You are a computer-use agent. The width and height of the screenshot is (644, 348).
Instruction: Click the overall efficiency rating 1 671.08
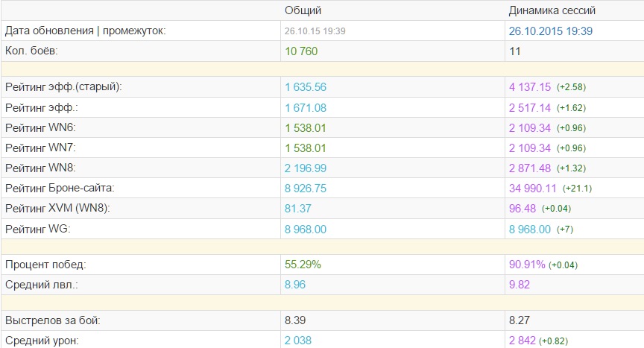coord(306,108)
